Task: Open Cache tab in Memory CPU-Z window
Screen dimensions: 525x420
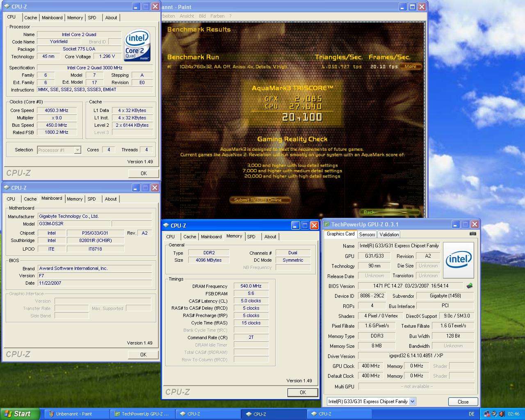Action: (x=189, y=237)
